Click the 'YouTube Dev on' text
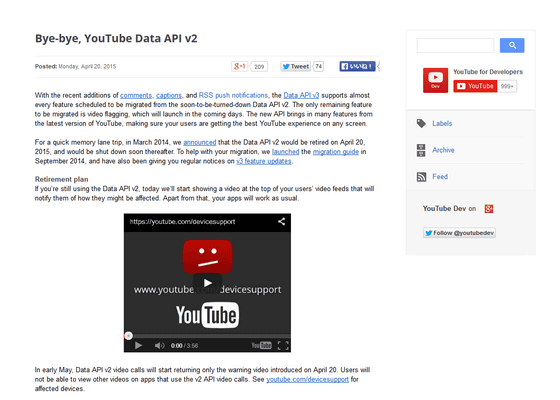The width and height of the screenshot is (560, 400). (x=449, y=209)
